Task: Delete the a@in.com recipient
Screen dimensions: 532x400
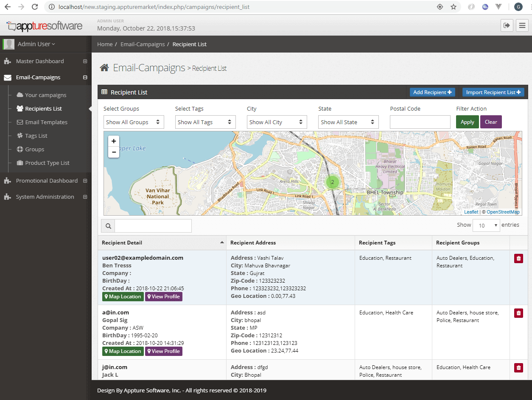Action: (518, 313)
